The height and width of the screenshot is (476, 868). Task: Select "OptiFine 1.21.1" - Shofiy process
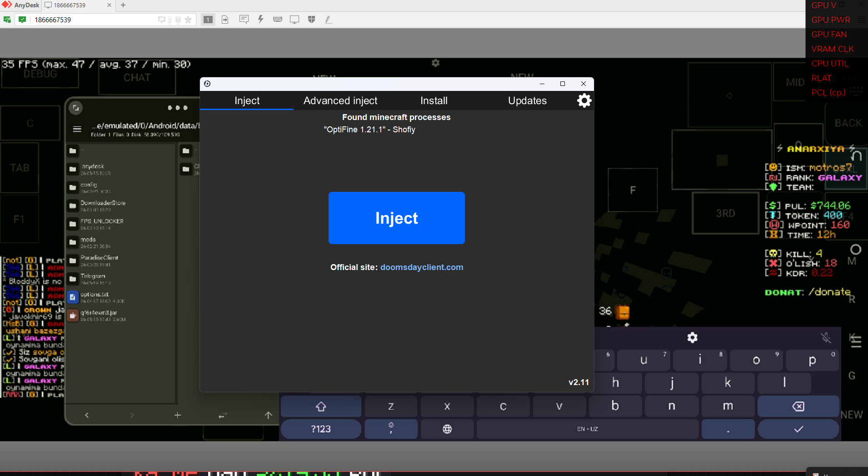click(x=369, y=130)
